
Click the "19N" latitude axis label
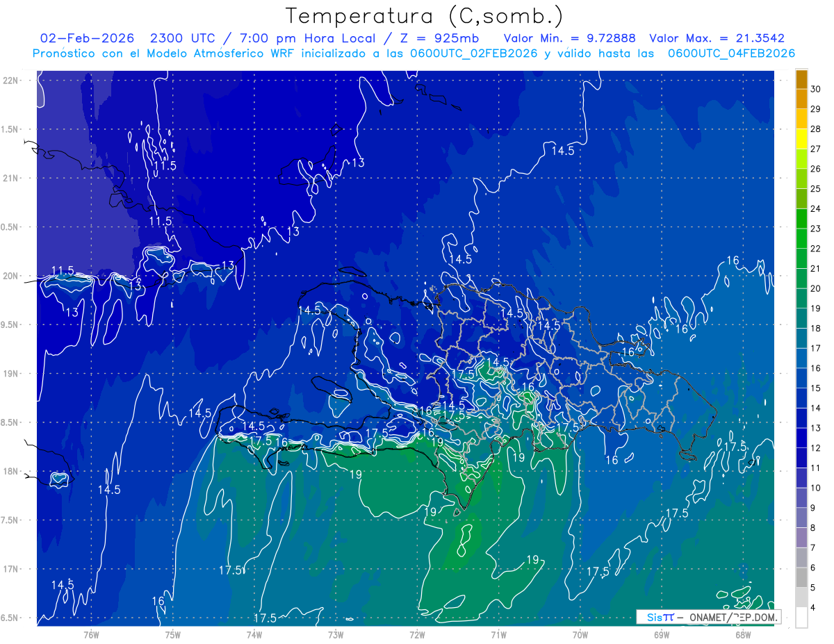click(10, 374)
